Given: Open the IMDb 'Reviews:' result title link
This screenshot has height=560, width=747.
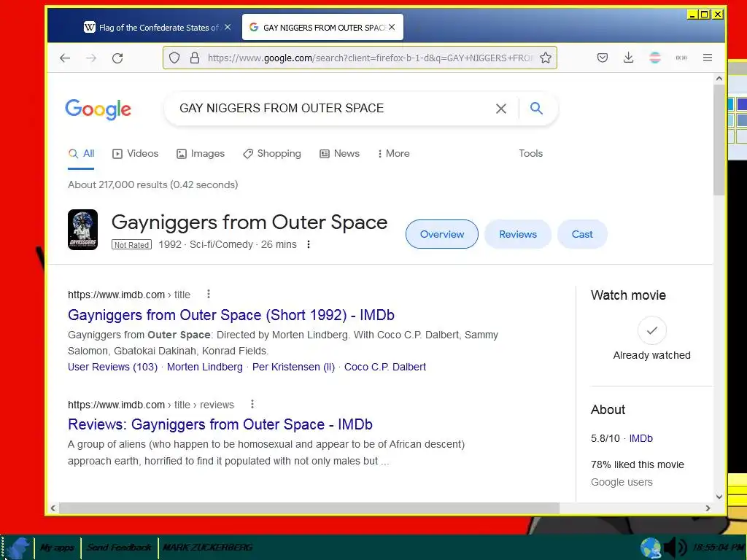Looking at the screenshot, I should pyautogui.click(x=220, y=425).
